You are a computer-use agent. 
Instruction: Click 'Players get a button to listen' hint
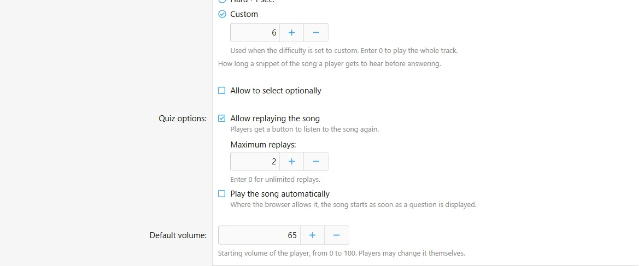pyautogui.click(x=305, y=129)
